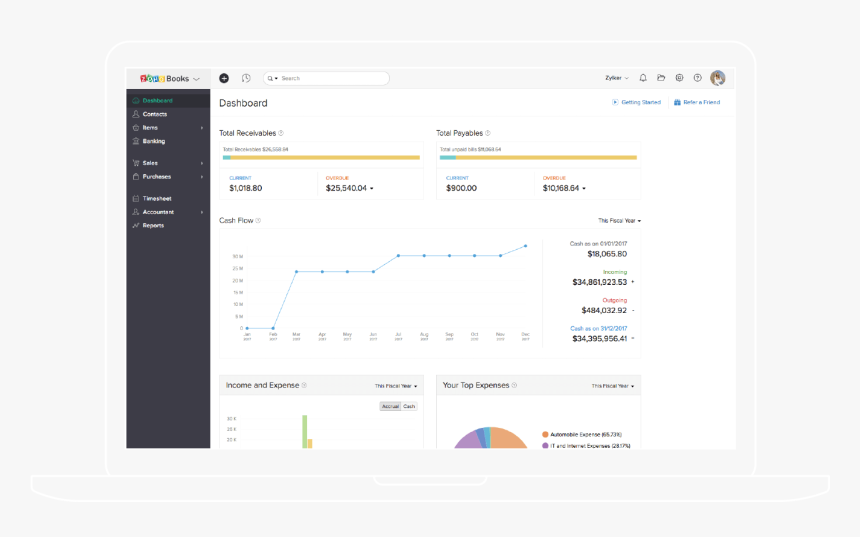Viewport: 860px width, 537px height.
Task: Click the Income and Expense info icon
Action: pyautogui.click(x=304, y=385)
